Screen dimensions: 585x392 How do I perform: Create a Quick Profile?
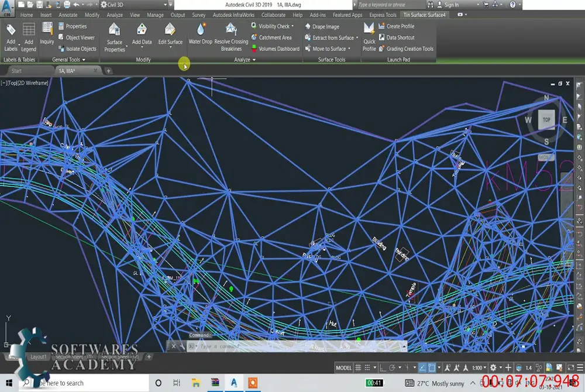(x=369, y=37)
